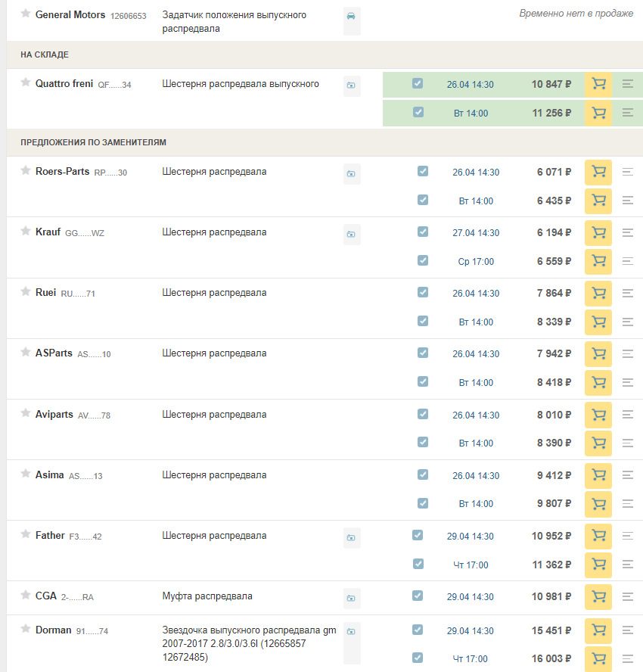This screenshot has height=672, width=643.
Task: Open photo icon for Quattro freni part
Action: (x=351, y=86)
